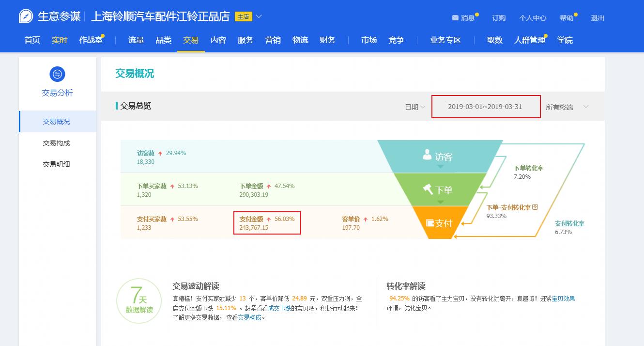Click the 2019-03-01~2019-03-31 date range field
Viewport: 644px width, 346px height.
pos(485,107)
